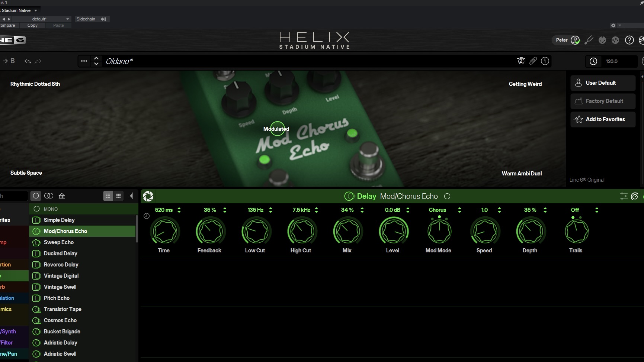Screen dimensions: 644x362
Task: Redo the last edit
Action: click(x=38, y=61)
